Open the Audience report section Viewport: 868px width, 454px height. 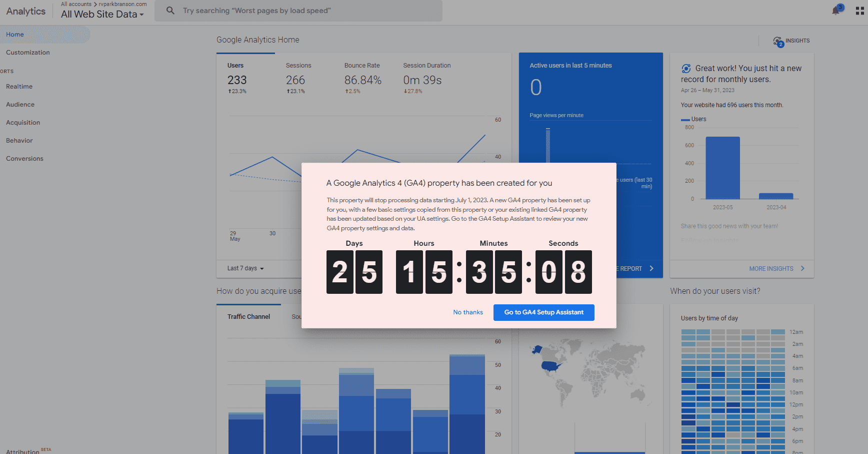point(20,104)
